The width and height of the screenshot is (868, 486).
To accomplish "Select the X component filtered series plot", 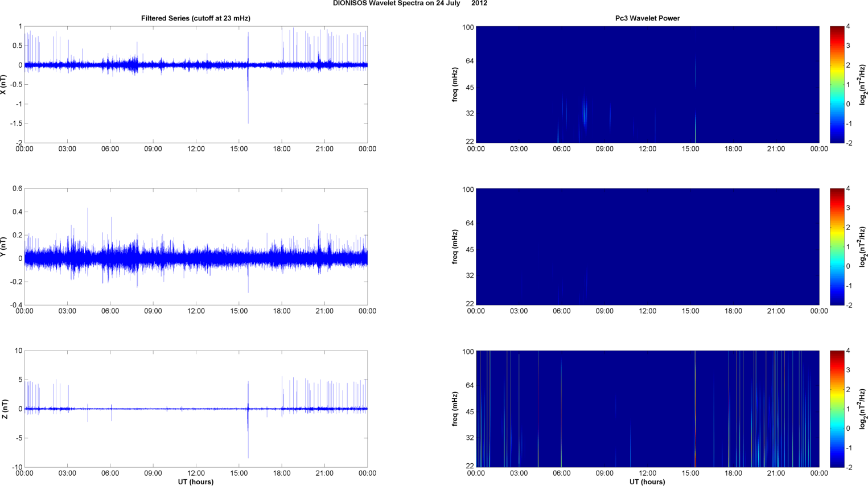I will click(x=196, y=85).
